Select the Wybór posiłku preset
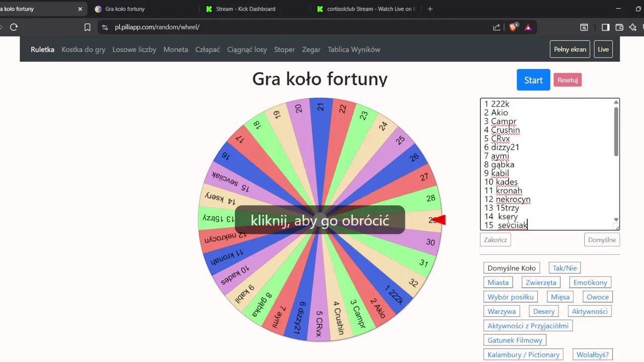The height and width of the screenshot is (362, 644). [x=511, y=297]
